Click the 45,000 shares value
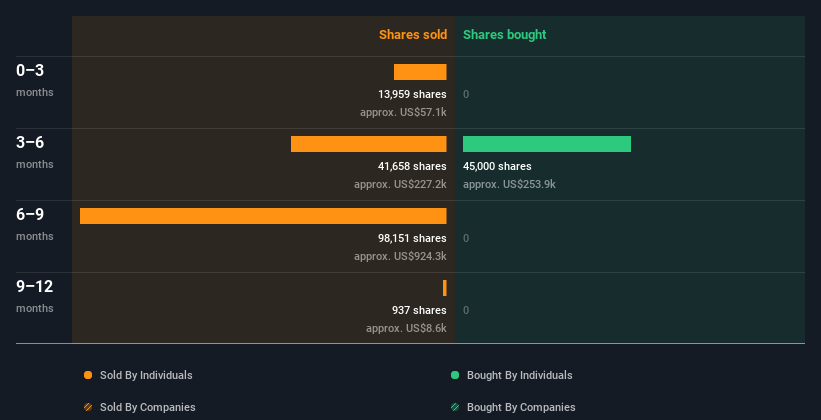821x420 pixels. pyautogui.click(x=497, y=167)
